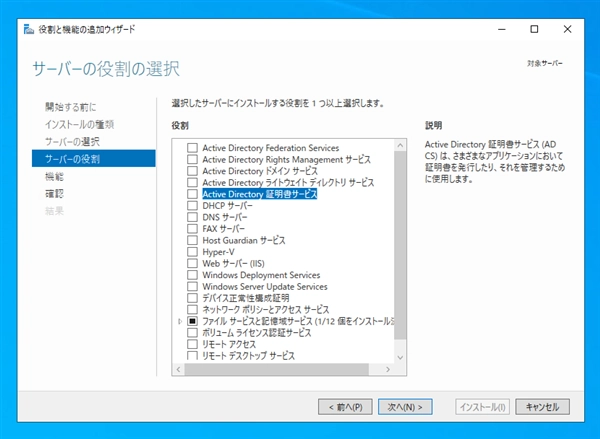Select Windows Deployment Services label
This screenshot has height=439, width=600.
[261, 275]
